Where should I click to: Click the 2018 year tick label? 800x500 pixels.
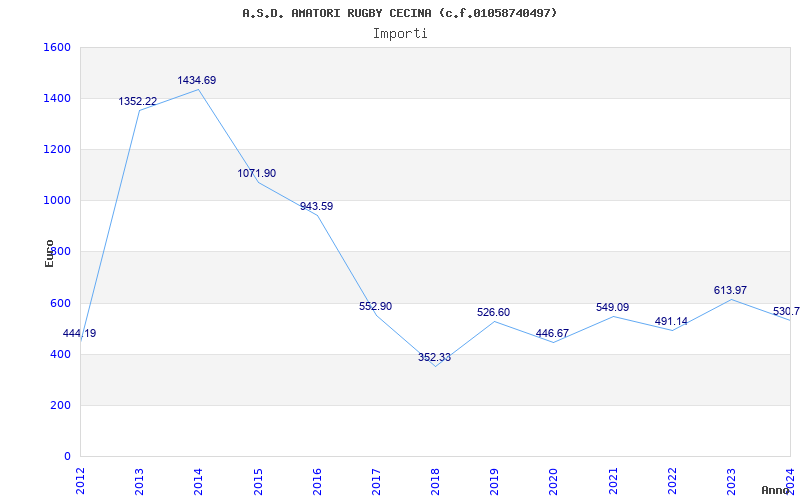coord(434,479)
